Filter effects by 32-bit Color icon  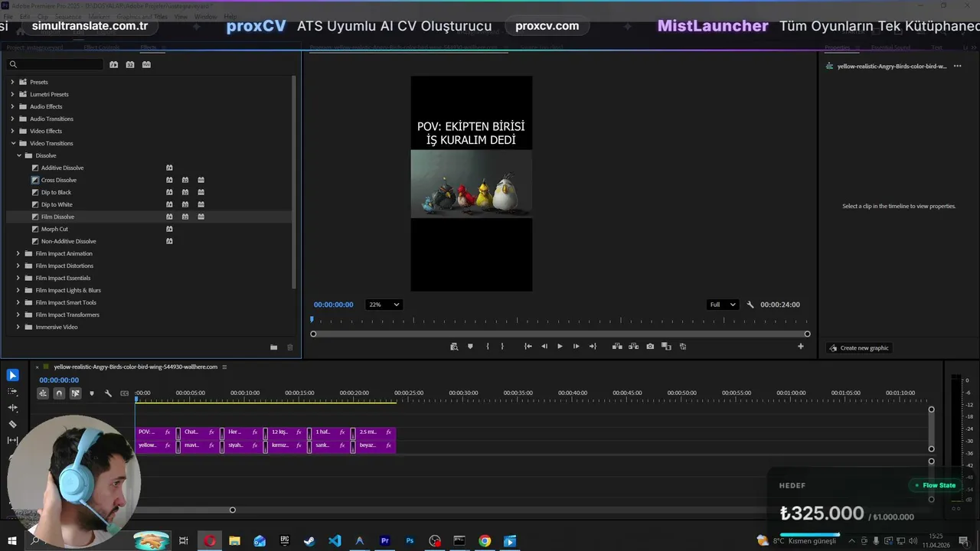(x=130, y=64)
